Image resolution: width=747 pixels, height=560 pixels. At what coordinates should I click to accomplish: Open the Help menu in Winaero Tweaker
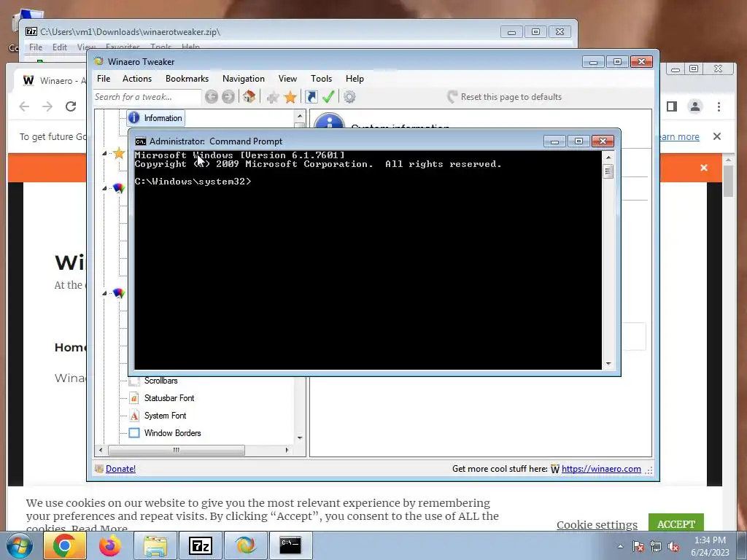click(355, 79)
